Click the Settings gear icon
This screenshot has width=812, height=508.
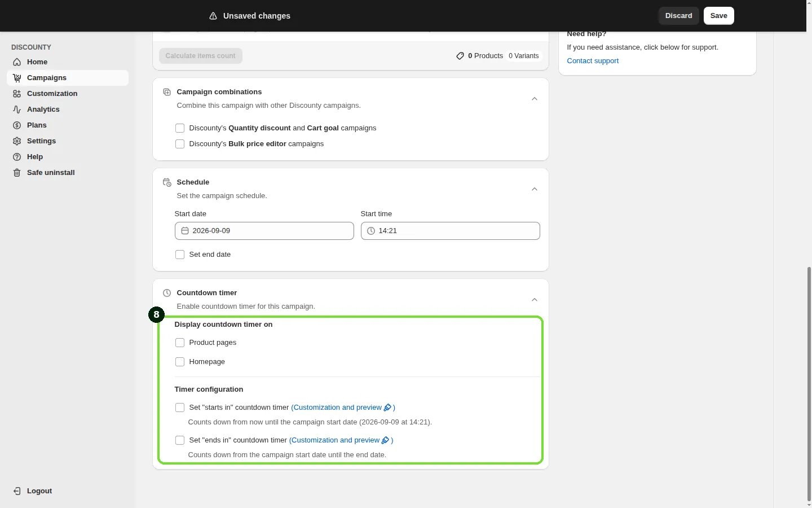[17, 141]
